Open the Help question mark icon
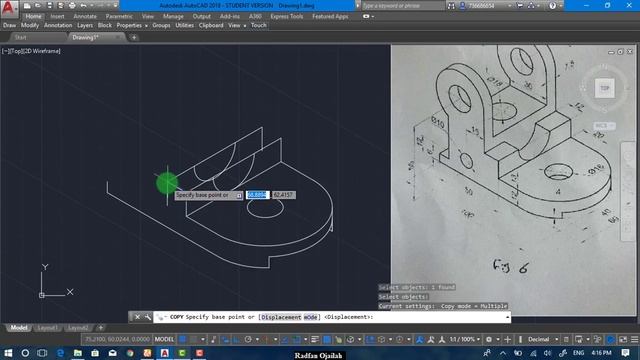Image resolution: width=640 pixels, height=360 pixels. tap(552, 6)
